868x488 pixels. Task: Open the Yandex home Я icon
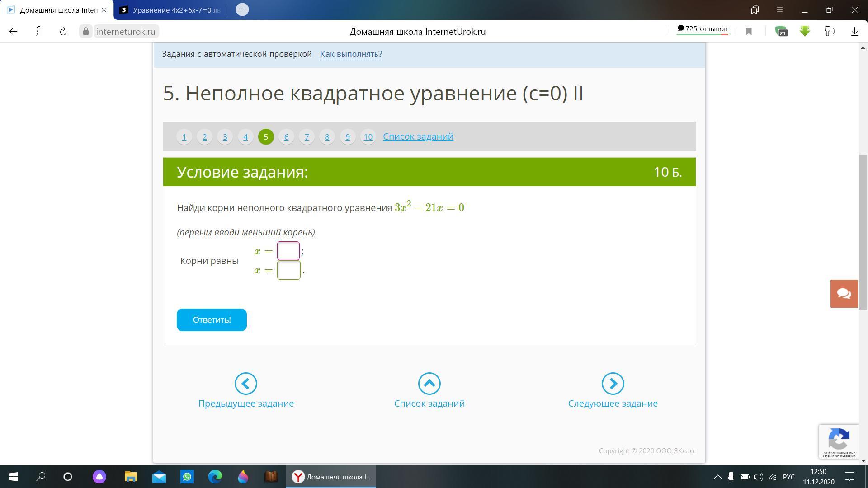coord(38,32)
